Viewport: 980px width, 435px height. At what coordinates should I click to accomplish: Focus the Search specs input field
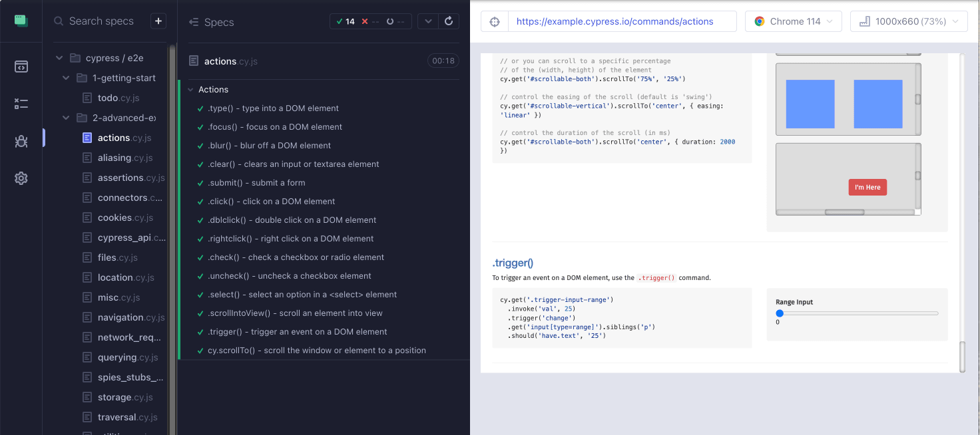pos(101,21)
